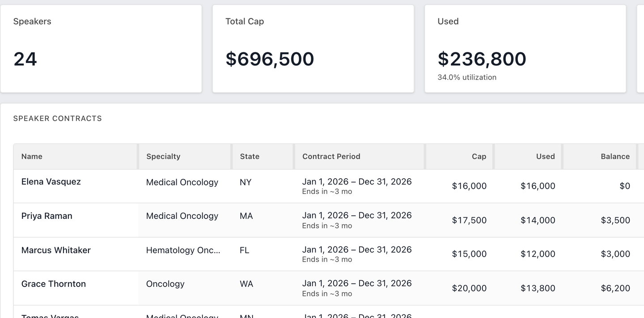Image resolution: width=644 pixels, height=318 pixels.
Task: Click Elena Vasquez's $0 balance
Action: (625, 186)
